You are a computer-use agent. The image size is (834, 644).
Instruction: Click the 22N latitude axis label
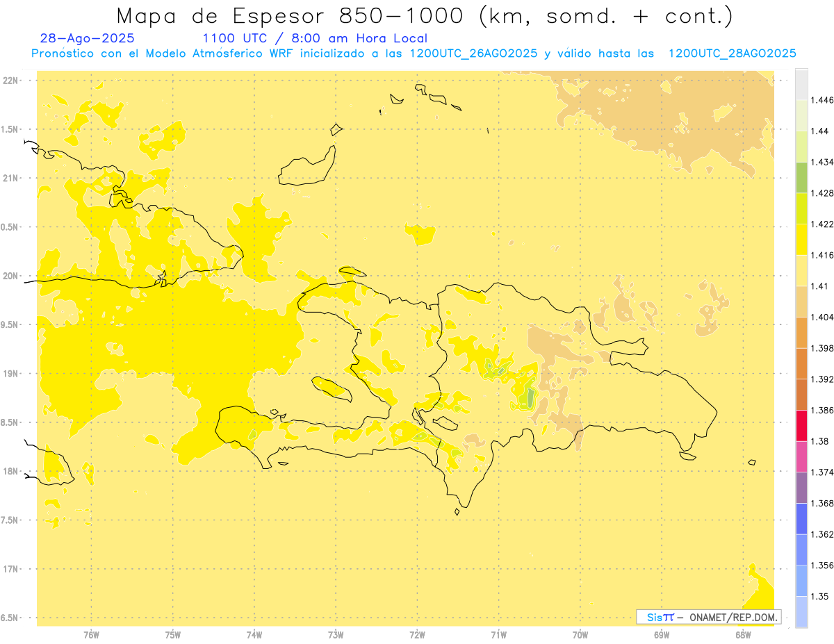pyautogui.click(x=10, y=81)
